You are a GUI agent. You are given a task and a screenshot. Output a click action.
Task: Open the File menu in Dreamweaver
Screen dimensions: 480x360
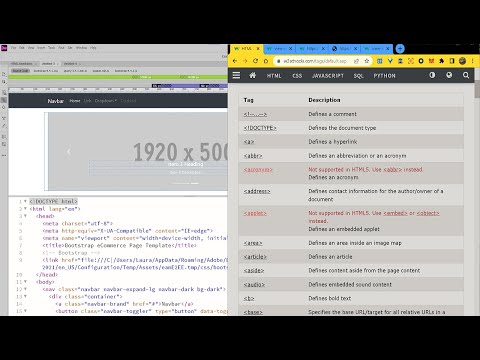(x=13, y=48)
